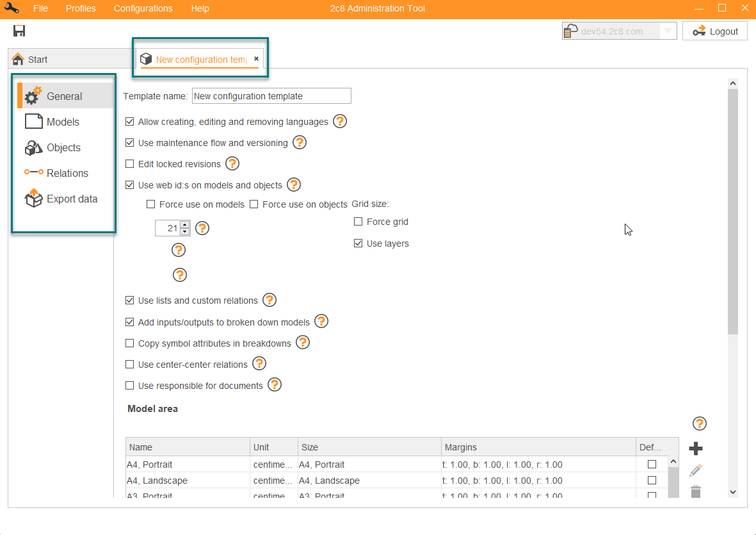
Task: Open help for web id:s option
Action: pyautogui.click(x=294, y=185)
